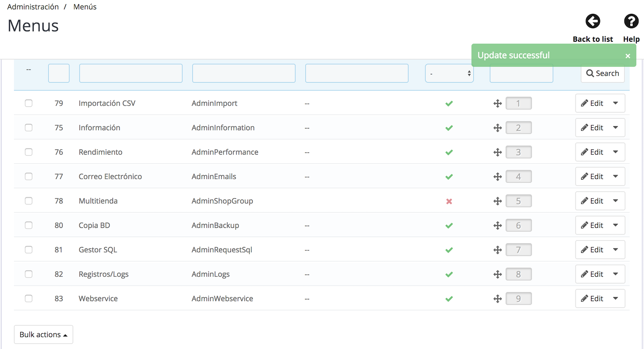Open the Bulk actions dropdown
The image size is (644, 349).
click(44, 334)
